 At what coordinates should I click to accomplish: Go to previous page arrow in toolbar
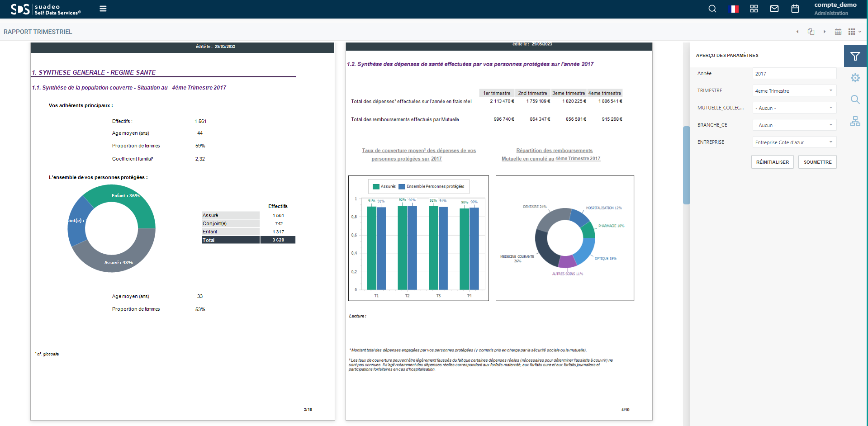click(797, 32)
